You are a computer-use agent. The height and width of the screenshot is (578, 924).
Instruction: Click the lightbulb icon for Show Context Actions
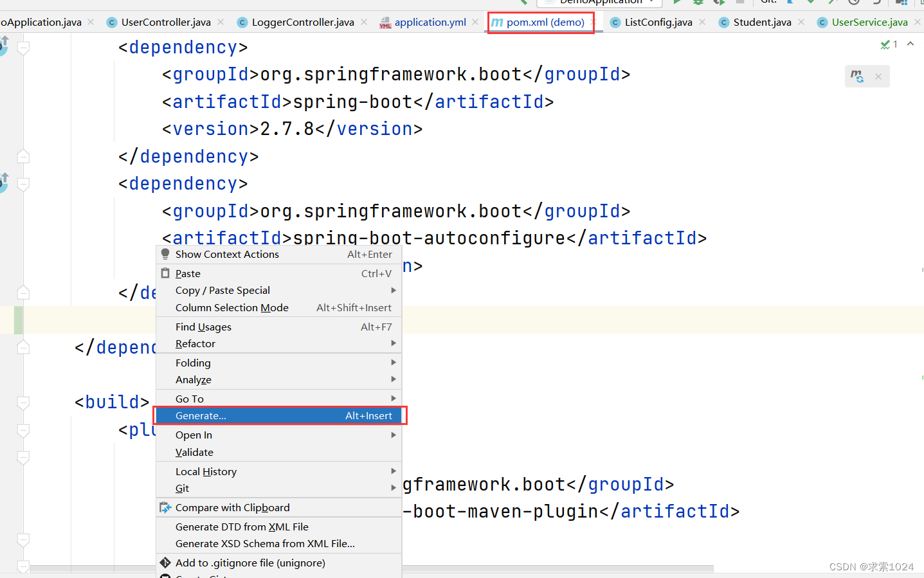tap(165, 254)
